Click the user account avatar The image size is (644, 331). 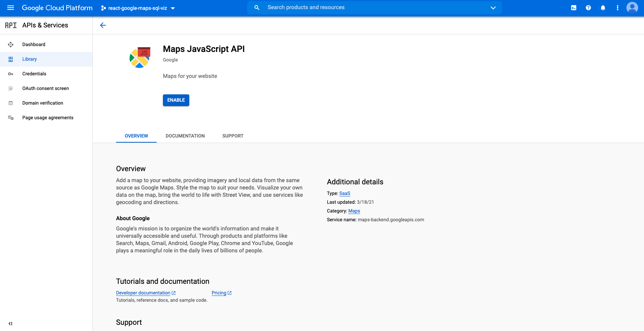(632, 8)
